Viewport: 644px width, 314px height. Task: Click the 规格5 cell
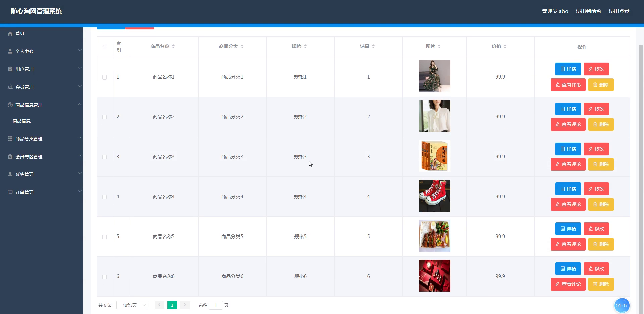click(300, 237)
